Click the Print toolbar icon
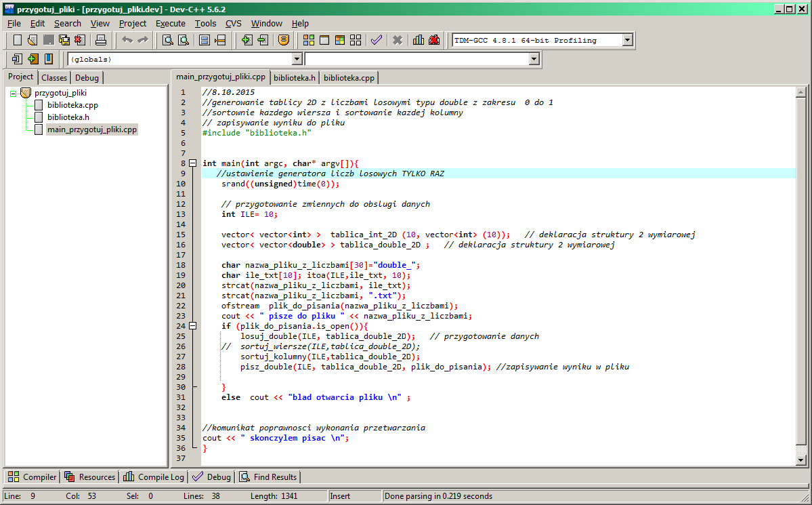 101,40
